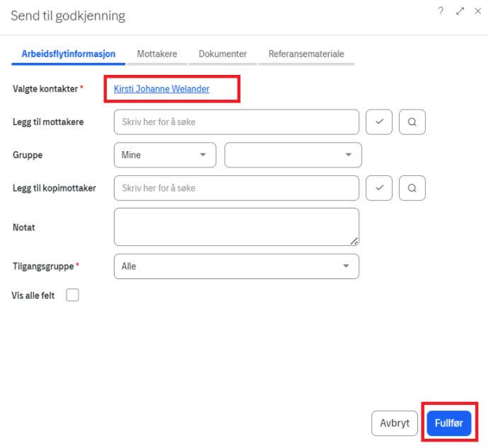Expand the empty second Gruppe dropdown
This screenshot has height=448, width=488.
293,155
